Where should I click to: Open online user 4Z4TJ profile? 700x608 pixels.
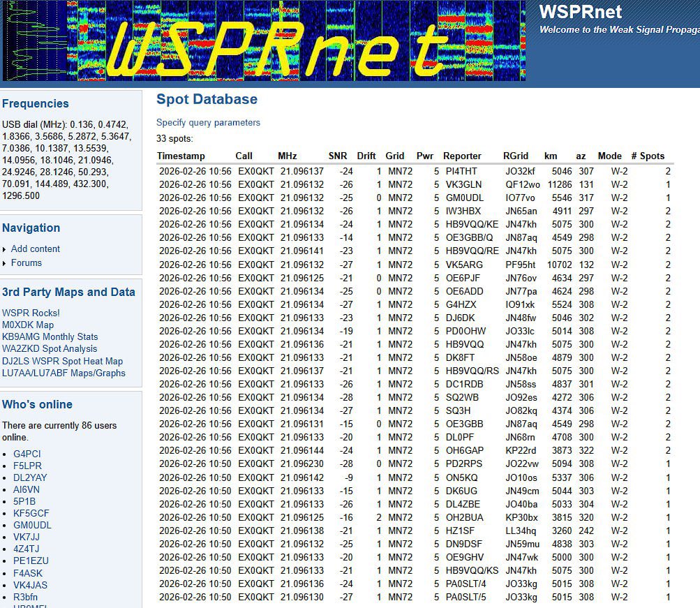26,549
